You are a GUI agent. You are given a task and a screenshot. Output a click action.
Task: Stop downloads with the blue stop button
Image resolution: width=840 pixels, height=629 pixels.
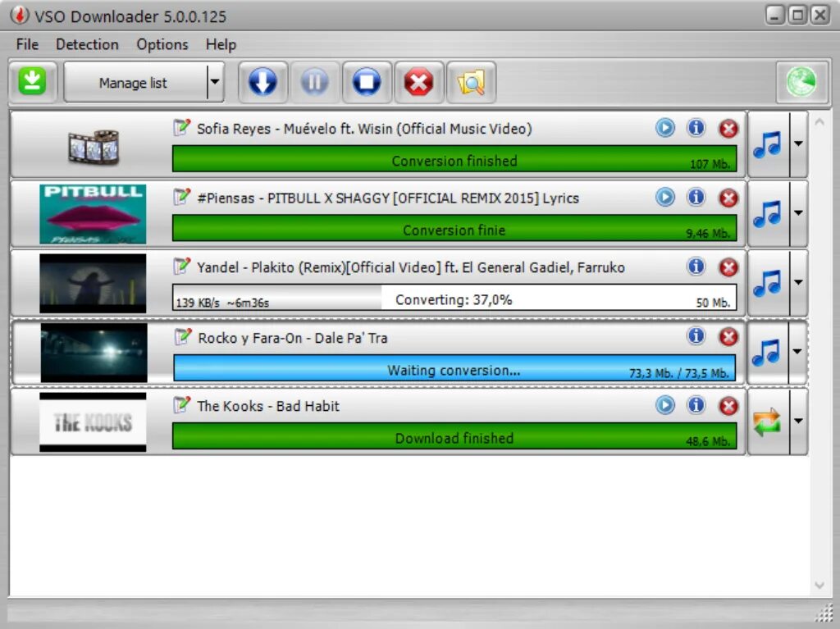367,82
